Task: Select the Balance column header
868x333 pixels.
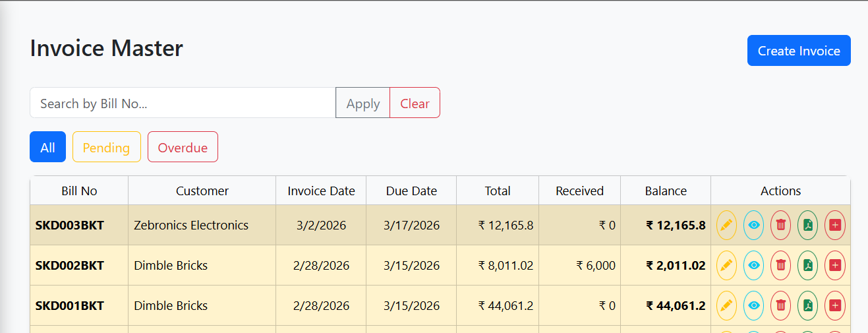Action: pyautogui.click(x=666, y=191)
